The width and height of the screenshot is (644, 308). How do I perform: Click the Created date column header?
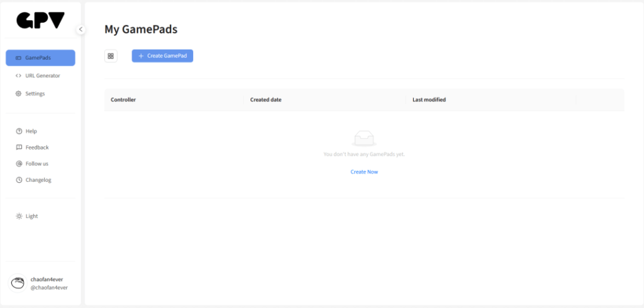click(x=265, y=100)
